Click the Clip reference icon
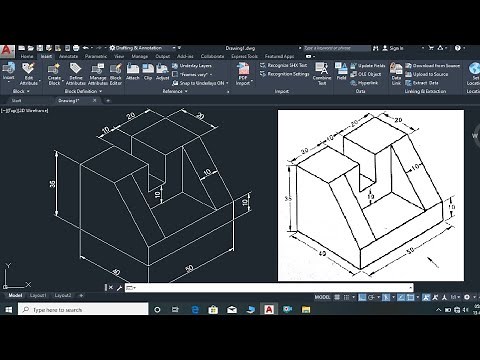This screenshot has height=360, width=480. pos(148,68)
